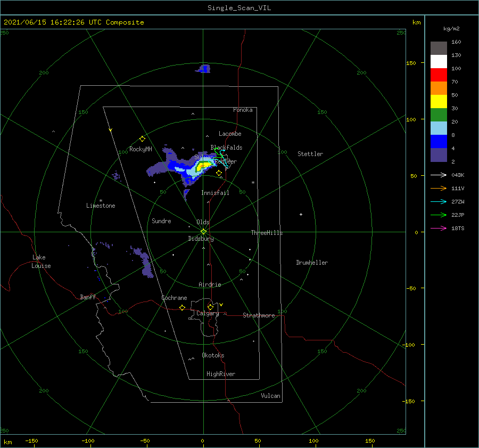Click the Olds label
The width and height of the screenshot is (479, 448).
[x=203, y=222]
